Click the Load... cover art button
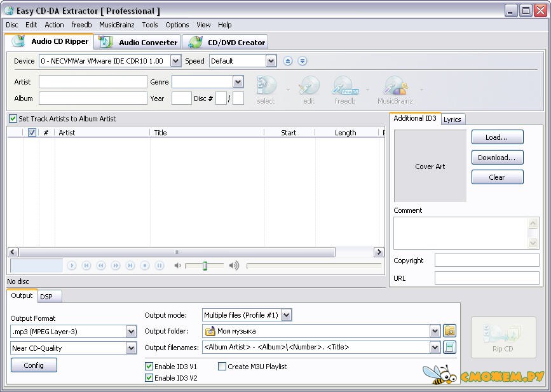The height and width of the screenshot is (392, 551). point(497,137)
